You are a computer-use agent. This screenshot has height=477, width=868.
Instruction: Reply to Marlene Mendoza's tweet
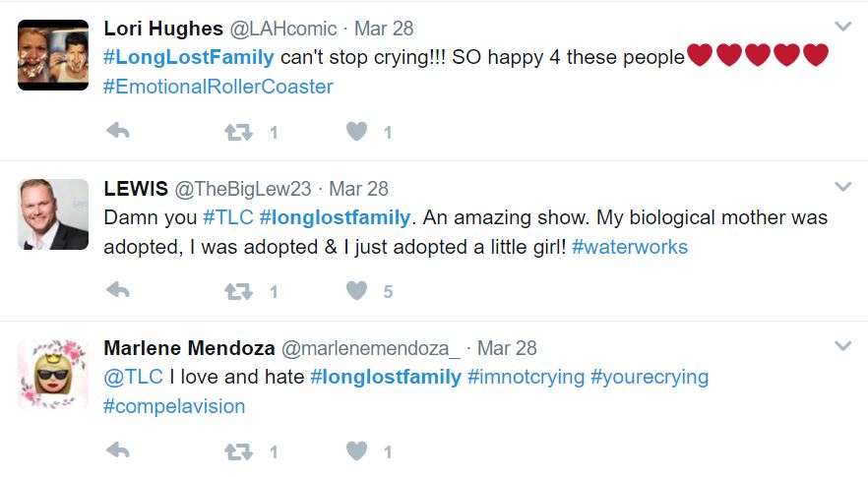tap(117, 451)
